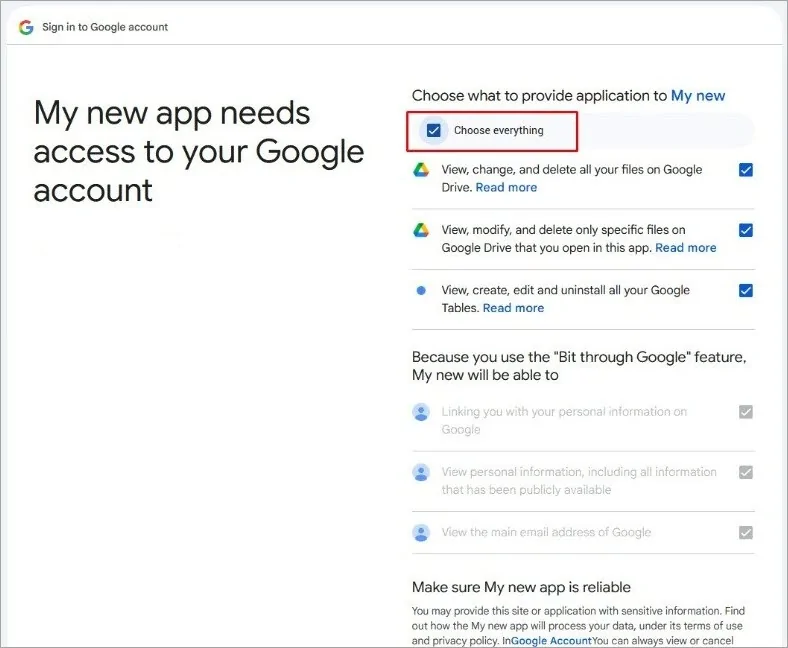Uncheck the all Google Drive files permission

[x=745, y=170]
